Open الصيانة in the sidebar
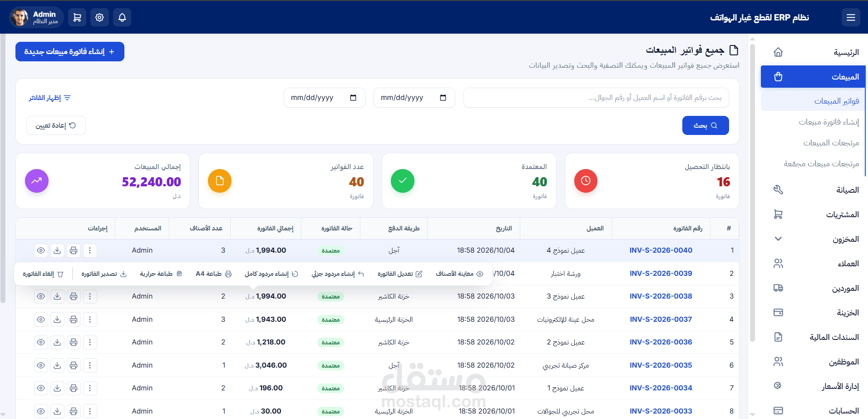868x419 pixels. click(814, 190)
